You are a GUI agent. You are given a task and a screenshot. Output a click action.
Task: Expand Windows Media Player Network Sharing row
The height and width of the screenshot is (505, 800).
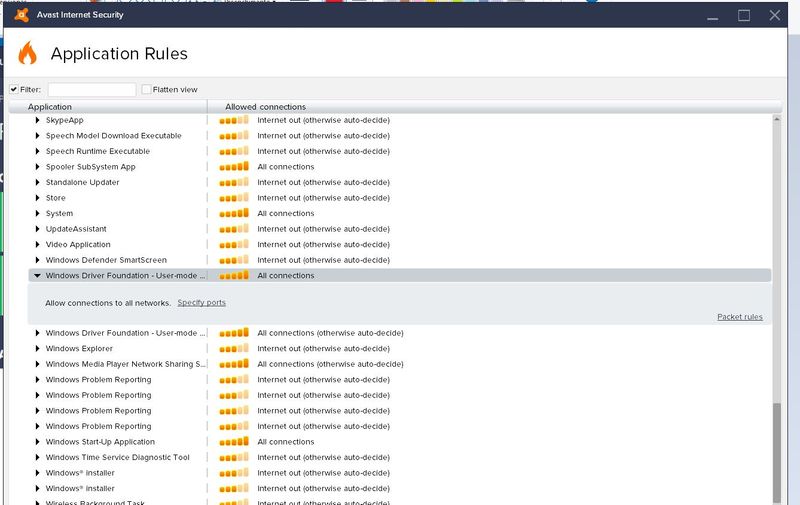(x=37, y=364)
